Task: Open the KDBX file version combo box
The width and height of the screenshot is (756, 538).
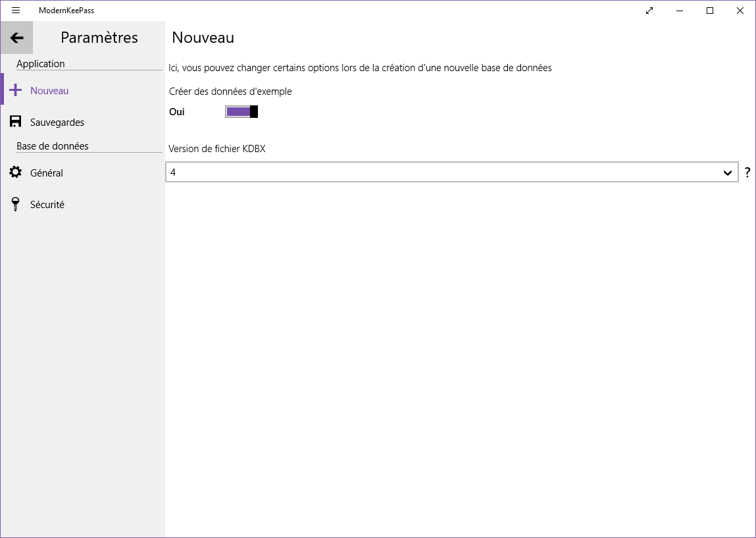Action: [x=441, y=173]
